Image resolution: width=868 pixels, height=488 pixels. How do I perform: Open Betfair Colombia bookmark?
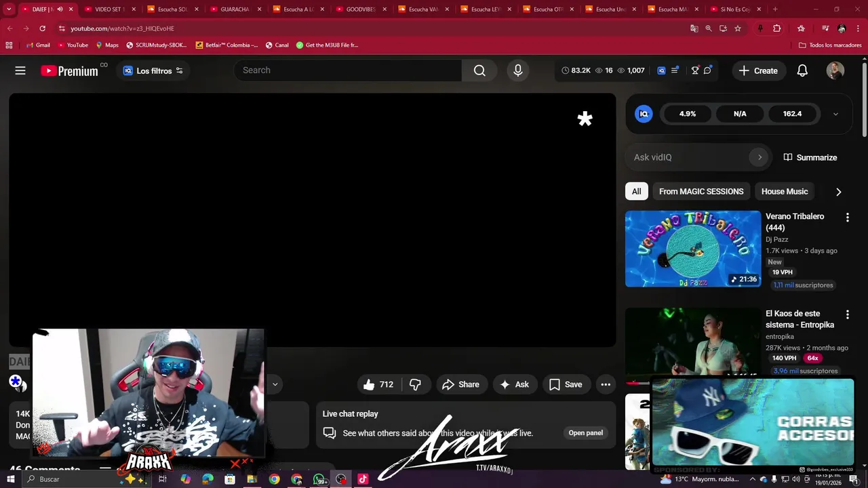click(226, 45)
